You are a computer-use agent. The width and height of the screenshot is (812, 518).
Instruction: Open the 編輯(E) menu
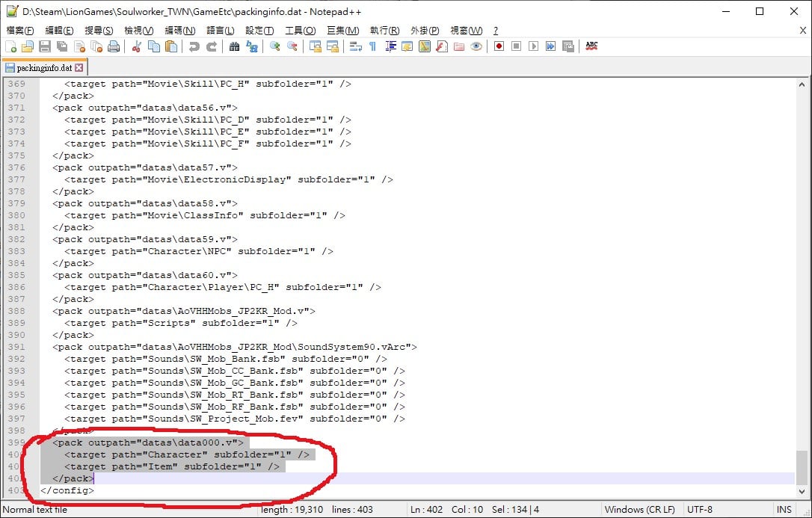click(x=60, y=31)
